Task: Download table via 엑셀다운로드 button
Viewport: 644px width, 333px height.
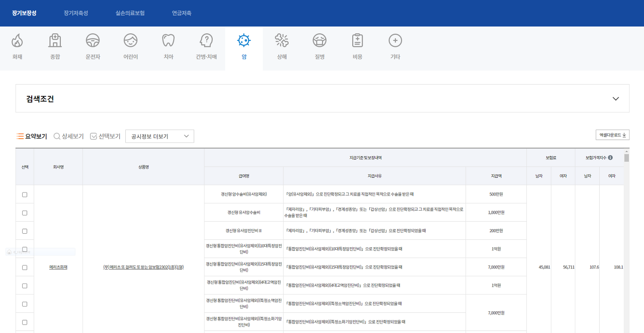Action: tap(612, 135)
